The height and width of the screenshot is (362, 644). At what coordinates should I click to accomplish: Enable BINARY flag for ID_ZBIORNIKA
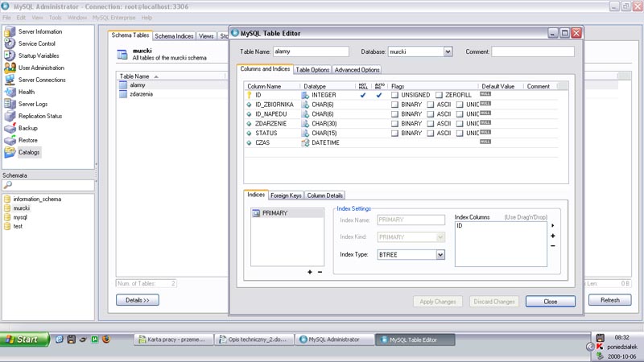coord(394,105)
